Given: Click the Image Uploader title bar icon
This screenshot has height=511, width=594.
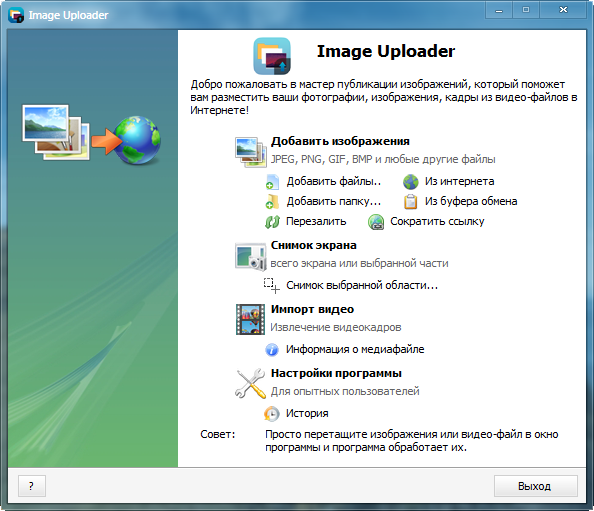Looking at the screenshot, I should point(16,15).
